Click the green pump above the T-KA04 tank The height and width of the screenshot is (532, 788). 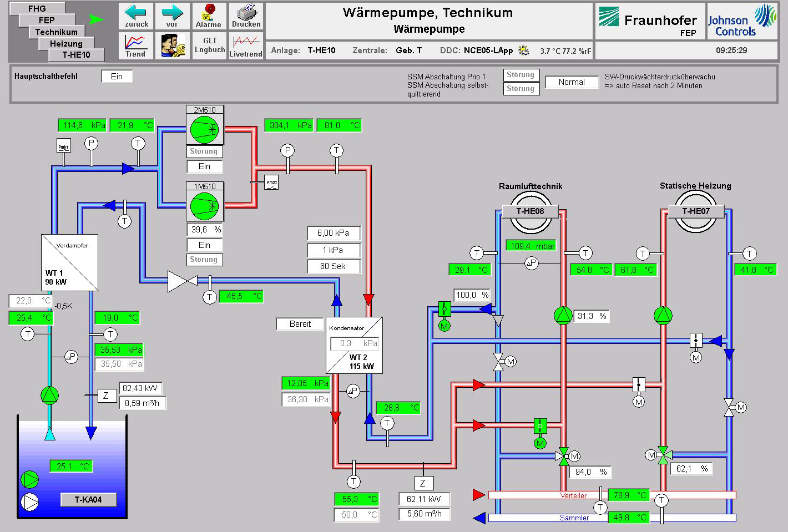(x=49, y=395)
